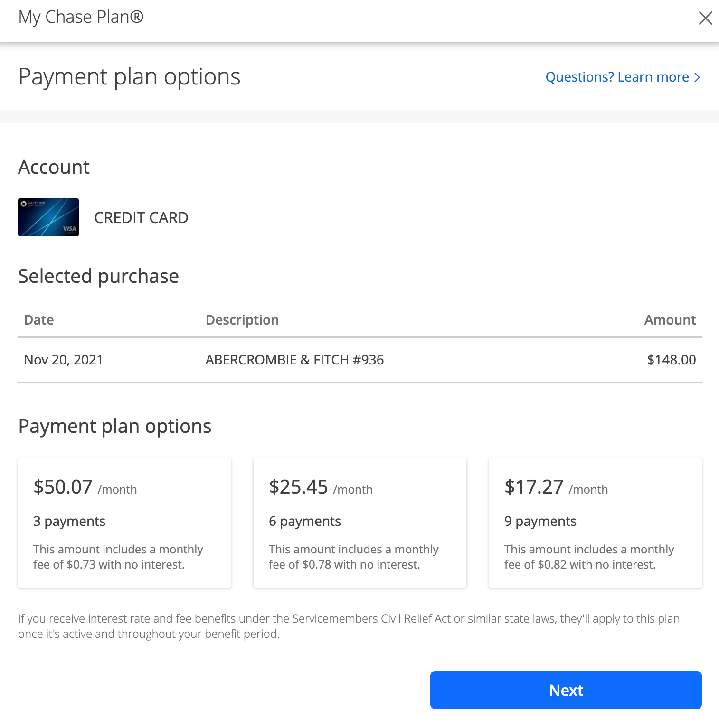Select the $17.27 per month plan

click(x=596, y=523)
